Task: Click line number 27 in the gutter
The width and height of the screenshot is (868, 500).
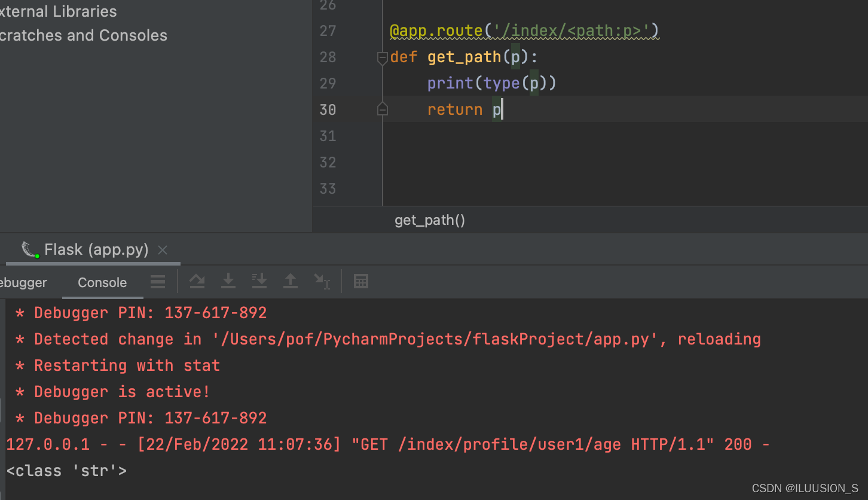Action: 328,31
